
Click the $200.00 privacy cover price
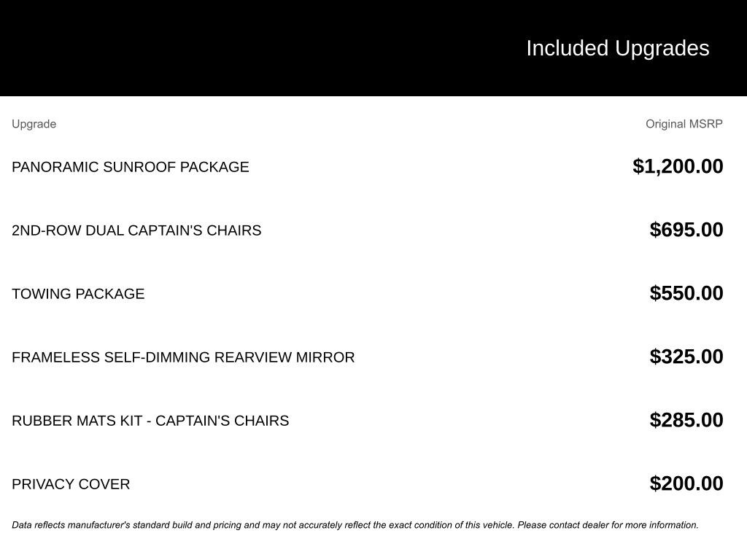coord(686,483)
